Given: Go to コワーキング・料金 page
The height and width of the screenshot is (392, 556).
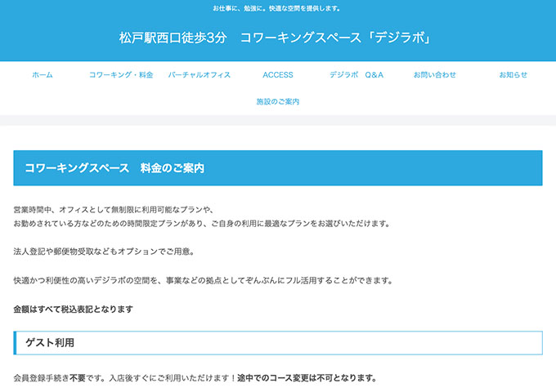Looking at the screenshot, I should pos(121,74).
